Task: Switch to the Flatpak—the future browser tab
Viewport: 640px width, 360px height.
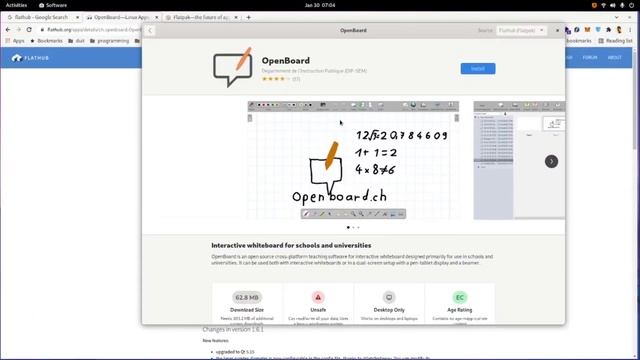Action: 201,18
